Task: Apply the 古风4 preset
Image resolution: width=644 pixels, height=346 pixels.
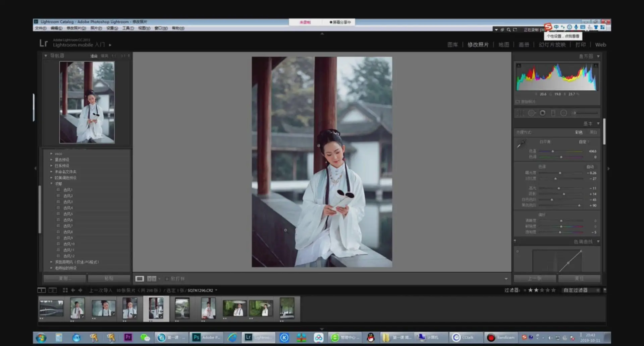Action: (x=68, y=208)
